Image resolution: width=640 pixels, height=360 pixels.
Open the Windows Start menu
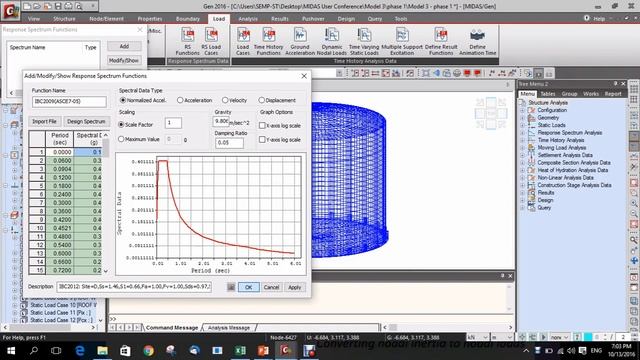click(x=11, y=350)
